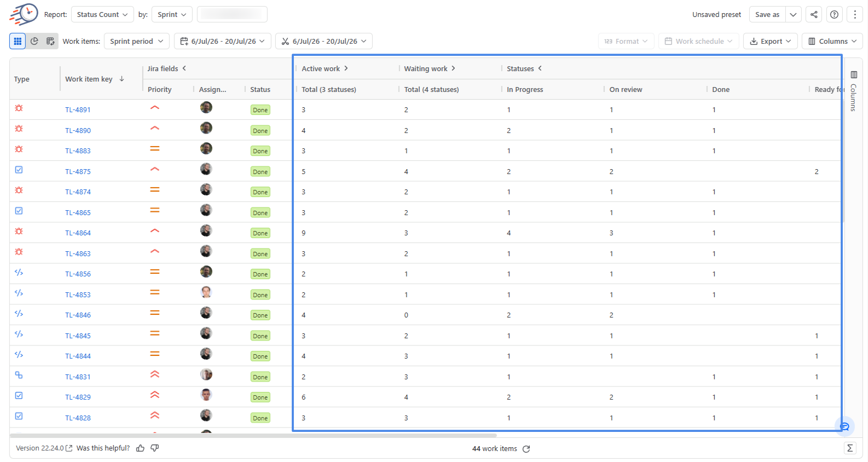Expand the Active work column group
The width and height of the screenshot is (868, 462).
click(346, 68)
